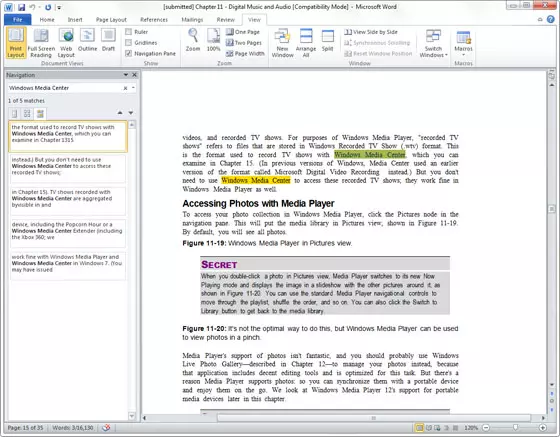Zoom in with plus button
Viewport: 560px width, 437px height.
[542, 427]
